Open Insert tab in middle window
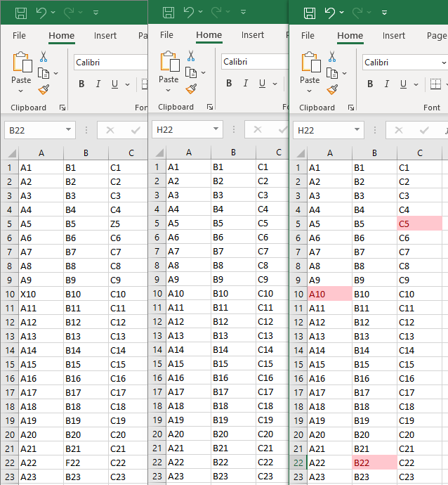The image size is (448, 485). coord(252,35)
